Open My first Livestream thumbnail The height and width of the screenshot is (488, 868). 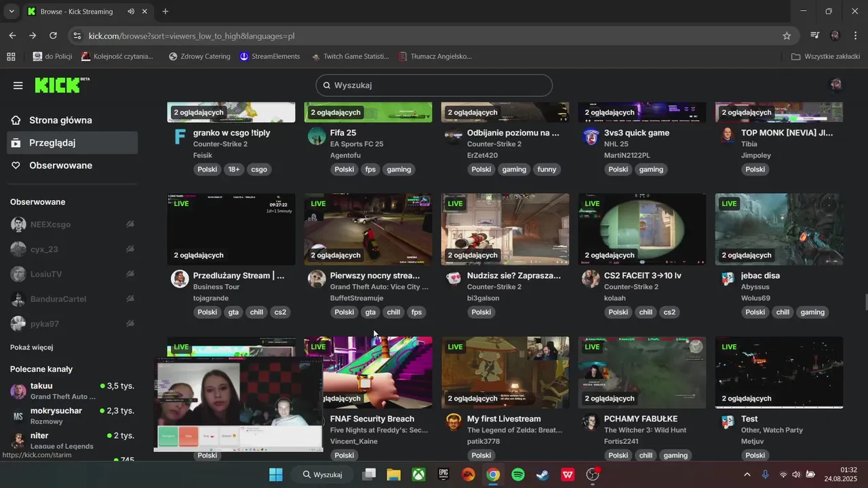(505, 372)
